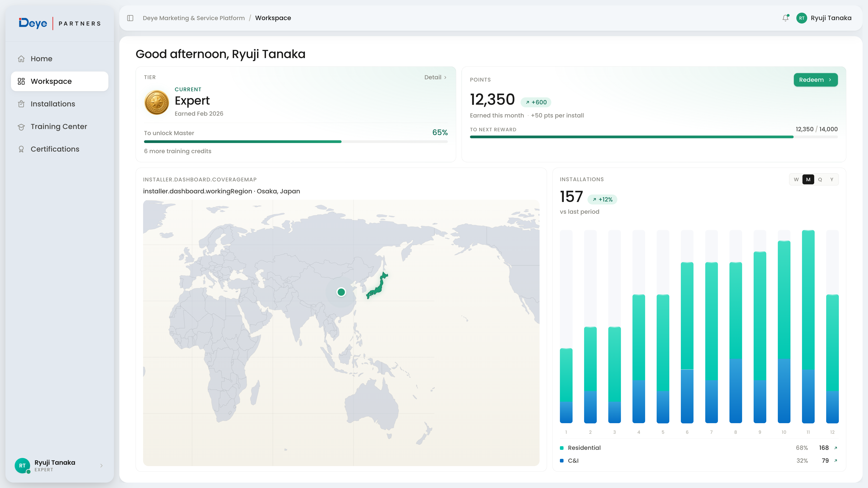Click the Workspace breadcrumb
The width and height of the screenshot is (868, 488).
[x=273, y=18]
